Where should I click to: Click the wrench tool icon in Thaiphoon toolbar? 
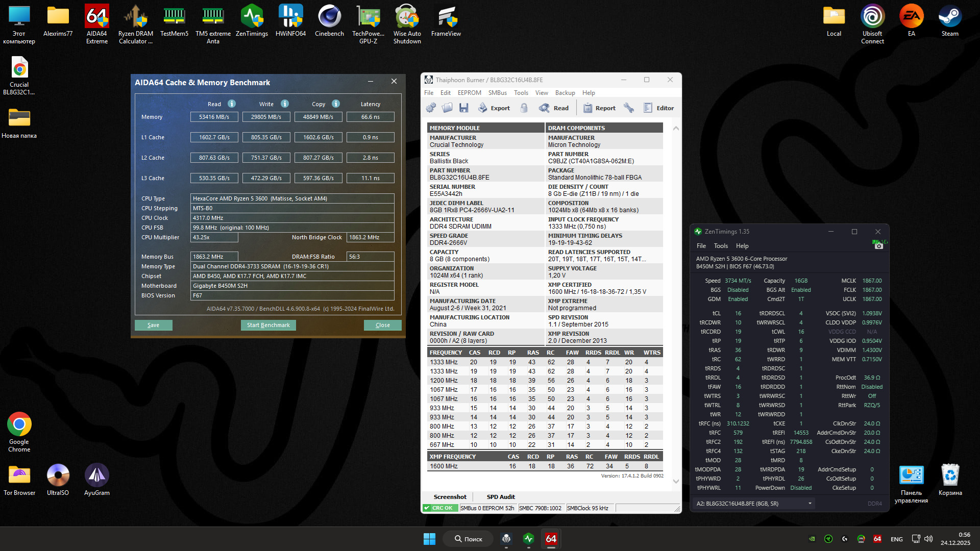pyautogui.click(x=629, y=108)
